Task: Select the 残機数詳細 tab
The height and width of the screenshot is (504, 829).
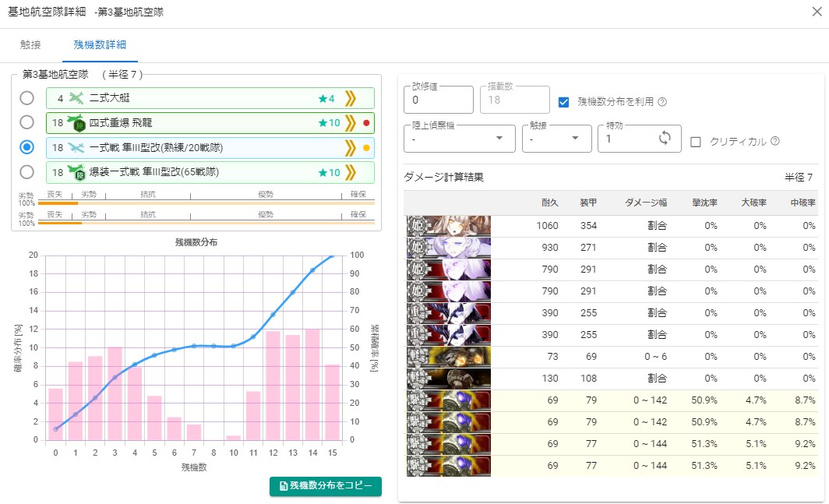Action: 100,45
